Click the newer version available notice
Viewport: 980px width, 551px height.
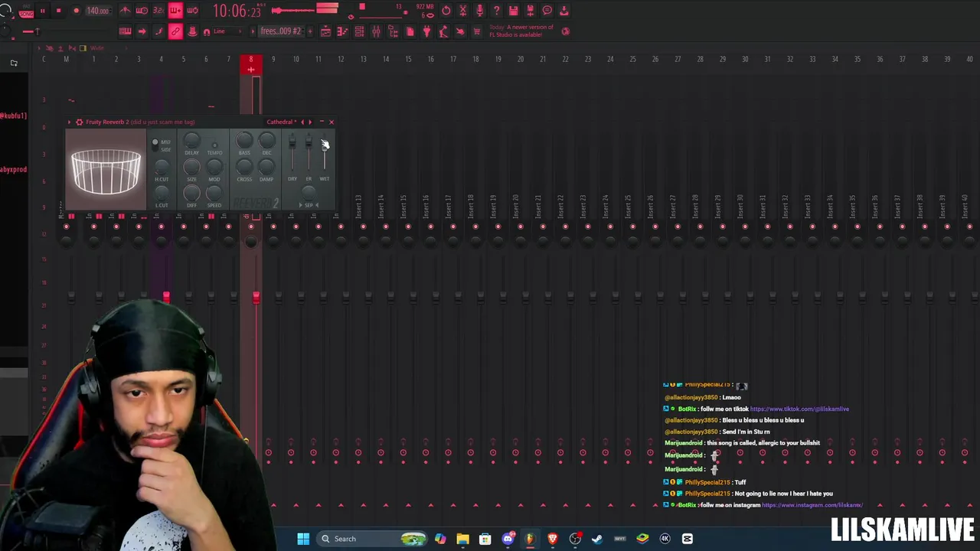pyautogui.click(x=521, y=31)
